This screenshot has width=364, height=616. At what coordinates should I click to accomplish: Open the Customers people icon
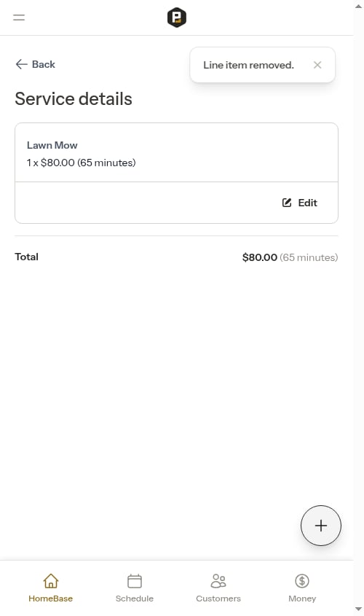coord(218,580)
